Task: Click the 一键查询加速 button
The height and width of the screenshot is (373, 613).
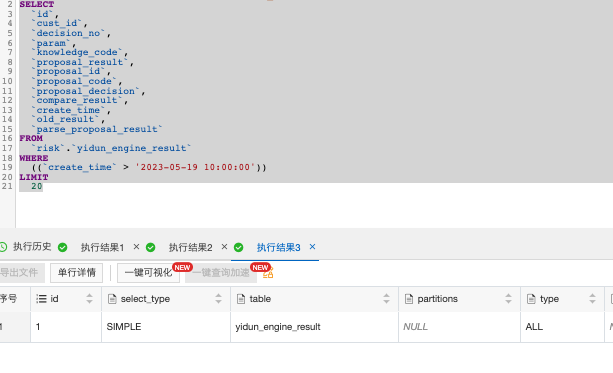Action: point(221,273)
